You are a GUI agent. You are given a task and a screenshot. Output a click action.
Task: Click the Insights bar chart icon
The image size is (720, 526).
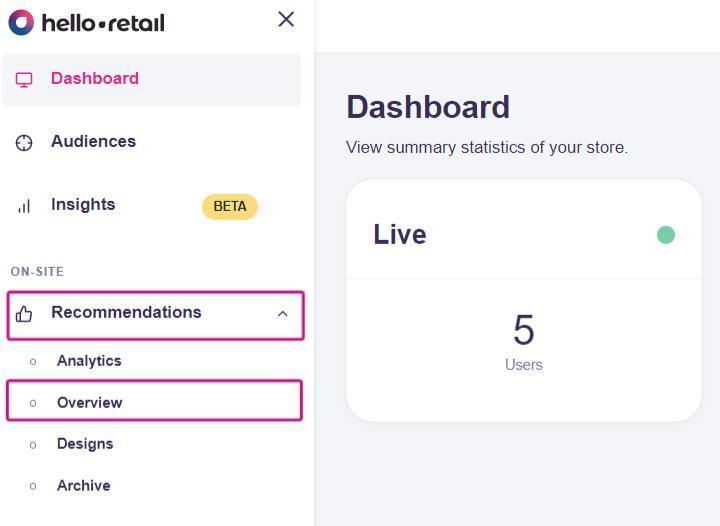pos(24,206)
